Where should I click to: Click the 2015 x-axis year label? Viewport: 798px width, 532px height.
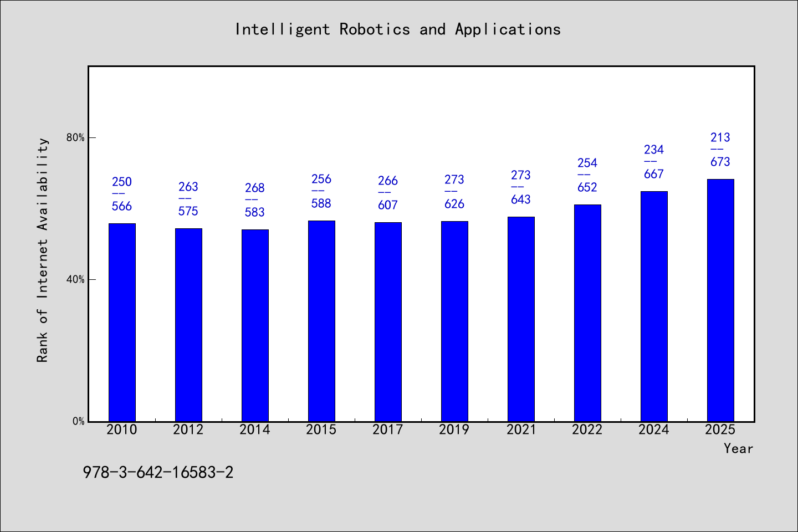coord(321,429)
